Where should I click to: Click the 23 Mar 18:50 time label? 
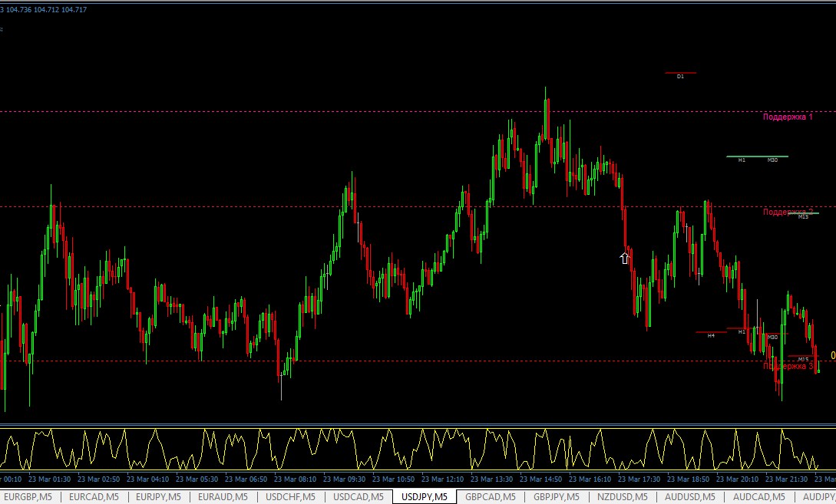688,479
